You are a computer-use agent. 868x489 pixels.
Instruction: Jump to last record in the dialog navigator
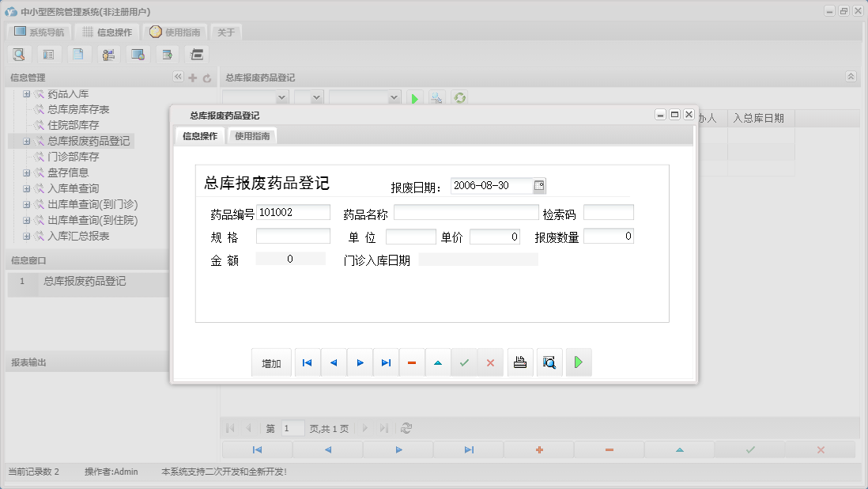[x=386, y=362]
